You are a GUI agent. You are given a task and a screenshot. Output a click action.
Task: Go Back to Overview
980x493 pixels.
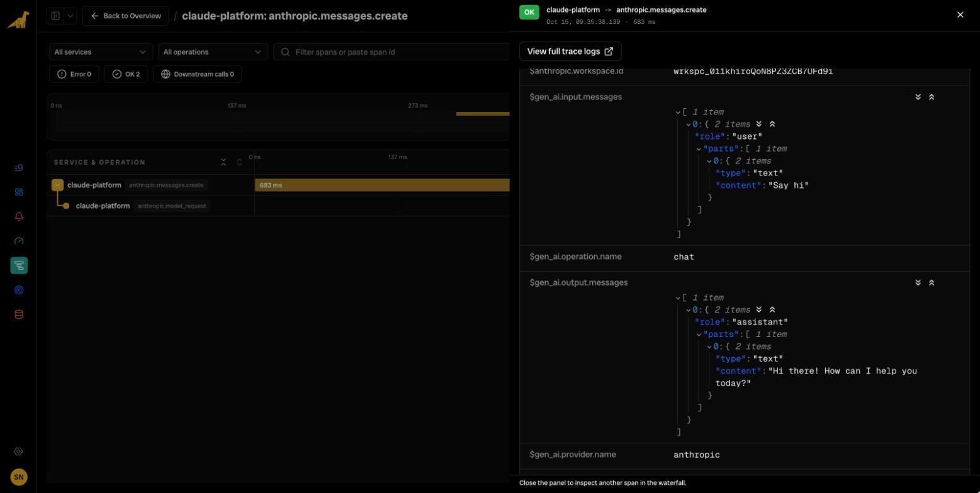125,16
